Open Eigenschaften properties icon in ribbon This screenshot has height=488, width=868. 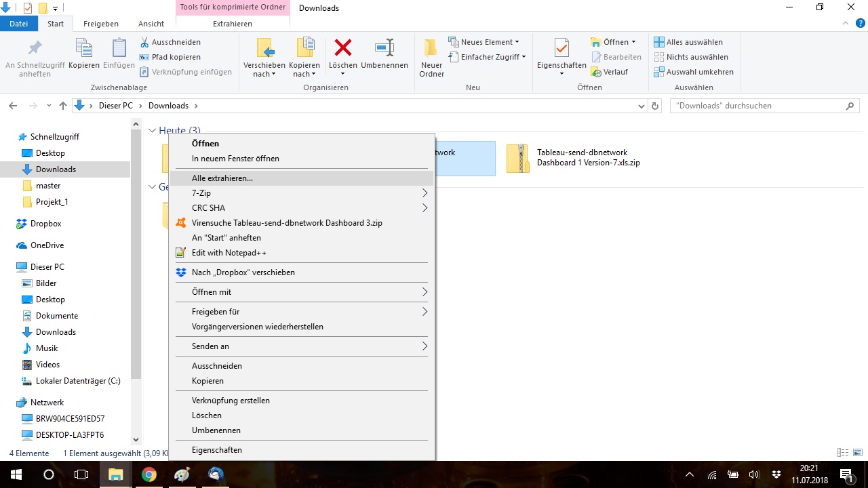561,49
